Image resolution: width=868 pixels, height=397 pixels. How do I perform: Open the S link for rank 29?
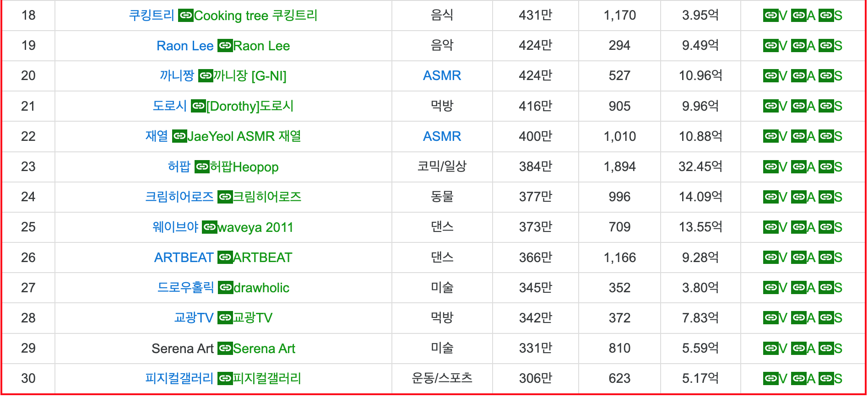tap(830, 349)
